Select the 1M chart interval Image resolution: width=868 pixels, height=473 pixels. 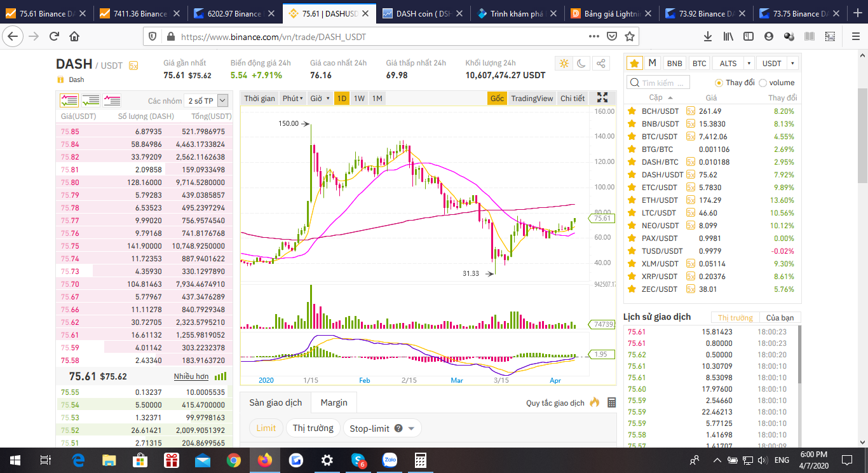pos(377,98)
